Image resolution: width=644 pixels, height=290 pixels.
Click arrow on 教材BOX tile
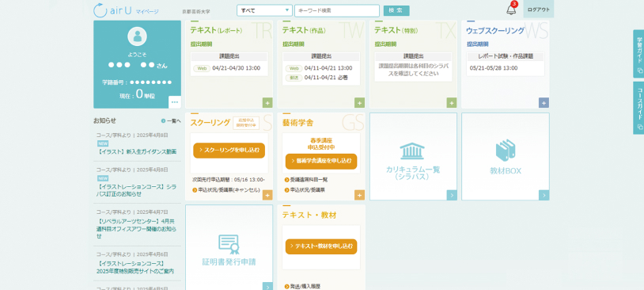pyautogui.click(x=544, y=195)
